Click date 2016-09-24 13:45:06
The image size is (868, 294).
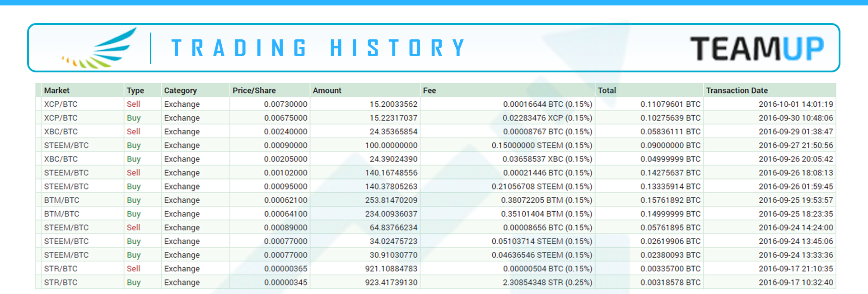796,241
